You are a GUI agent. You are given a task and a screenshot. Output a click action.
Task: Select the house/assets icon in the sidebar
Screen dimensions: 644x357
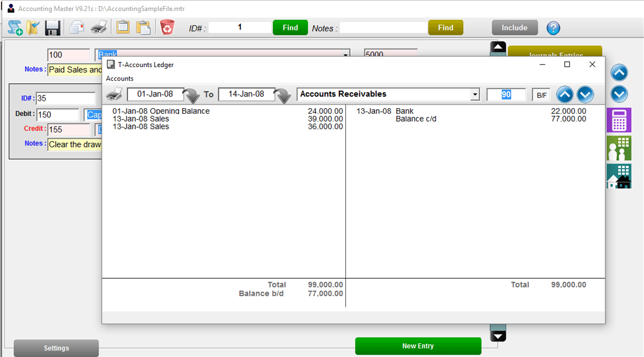tap(619, 176)
